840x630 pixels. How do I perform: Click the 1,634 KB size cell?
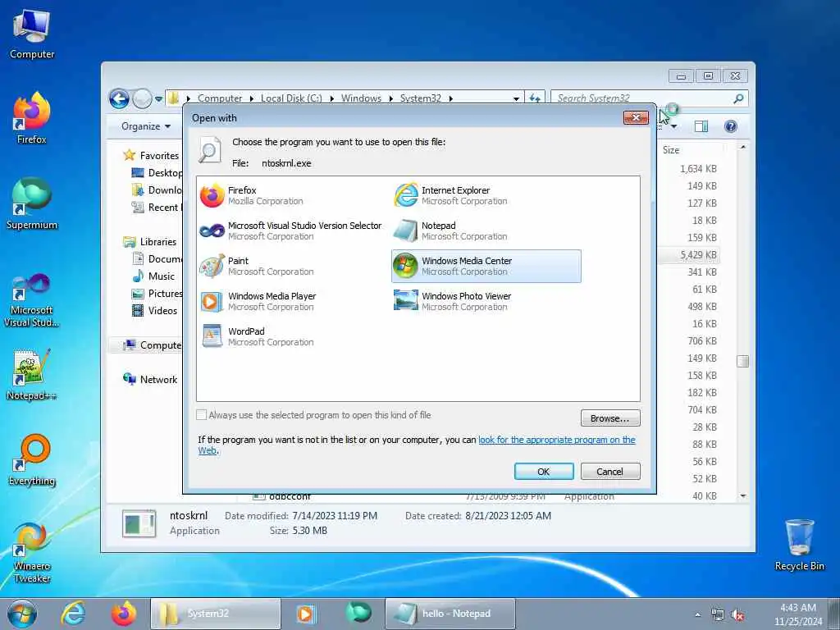(x=698, y=169)
